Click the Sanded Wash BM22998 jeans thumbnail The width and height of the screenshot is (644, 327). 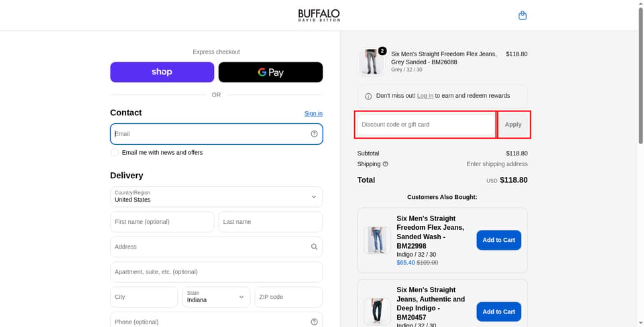(377, 241)
